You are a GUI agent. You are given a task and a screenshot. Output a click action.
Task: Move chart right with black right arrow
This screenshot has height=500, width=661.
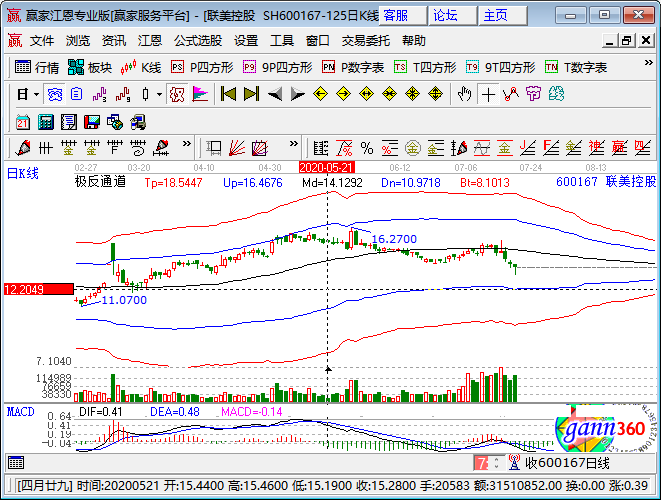click(298, 94)
